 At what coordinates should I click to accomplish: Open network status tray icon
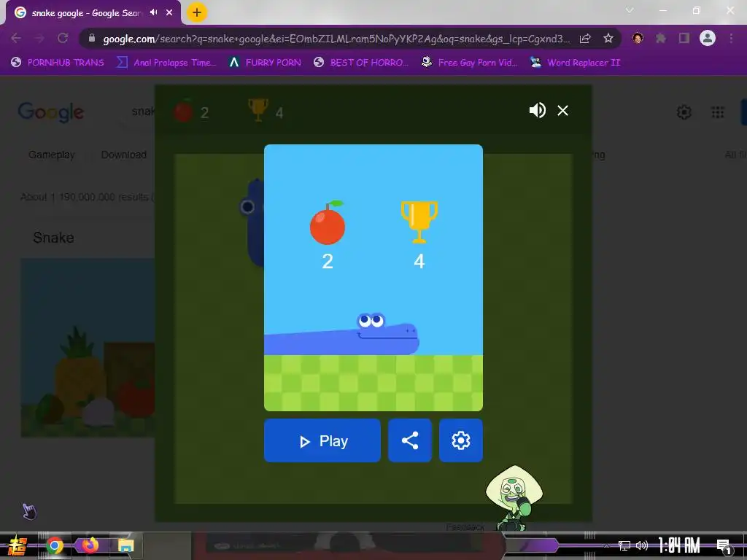[624, 545]
